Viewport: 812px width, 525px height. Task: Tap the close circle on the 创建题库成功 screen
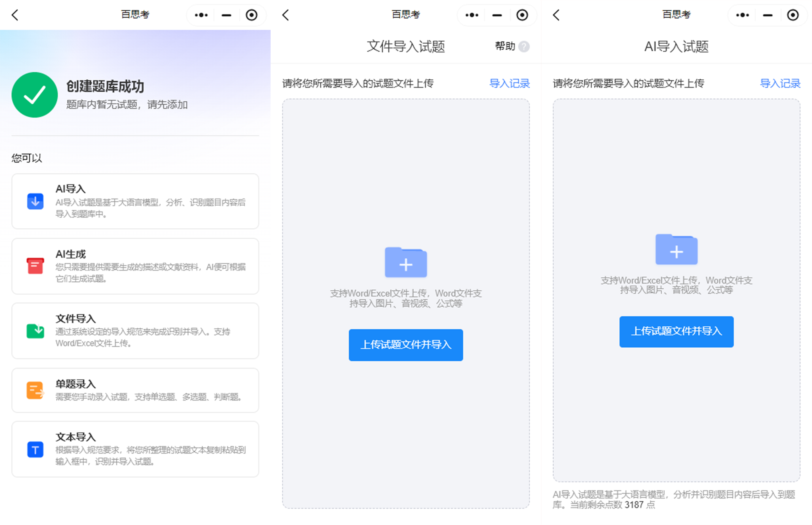pos(252,15)
